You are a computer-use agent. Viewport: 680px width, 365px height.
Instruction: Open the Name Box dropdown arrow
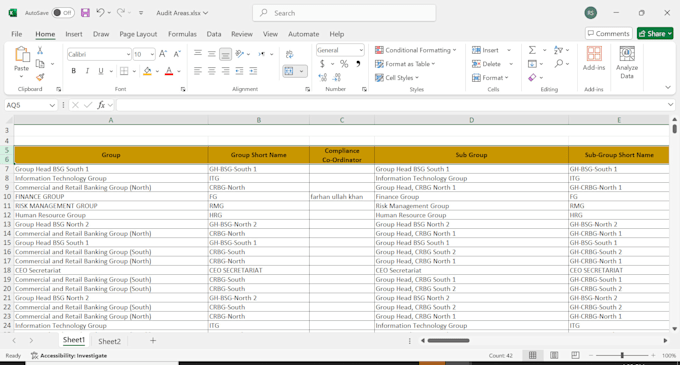pos(52,105)
